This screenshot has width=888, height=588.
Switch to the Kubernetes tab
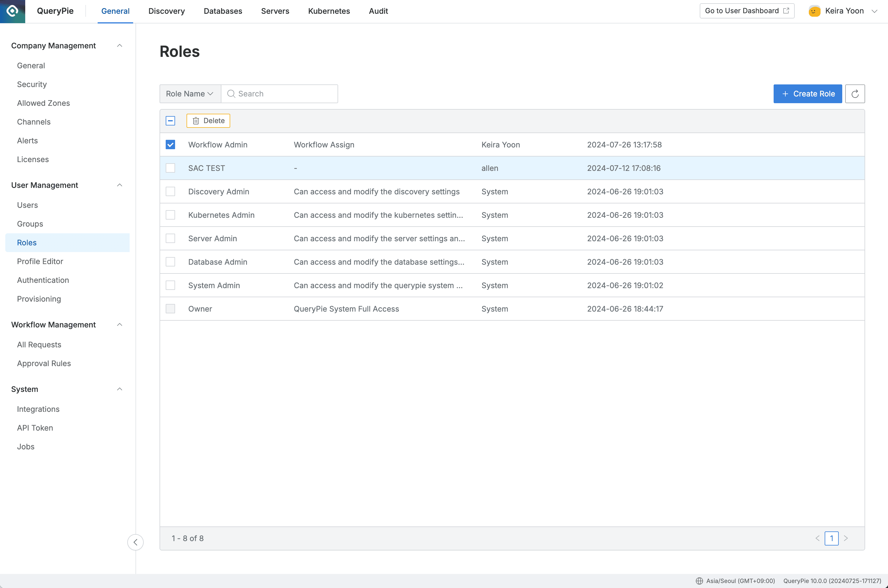329,11
